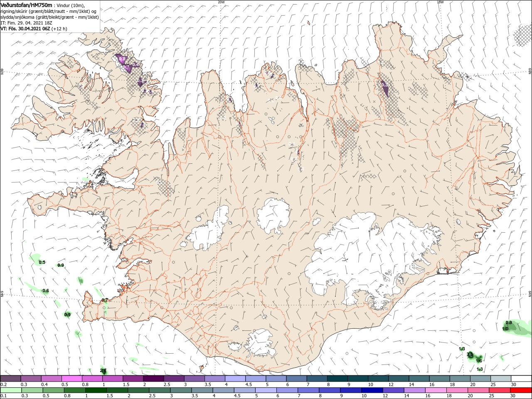The width and height of the screenshot is (532, 399).
Task: Click the 0.5 rainfall value off the west coast
Action: (42, 262)
